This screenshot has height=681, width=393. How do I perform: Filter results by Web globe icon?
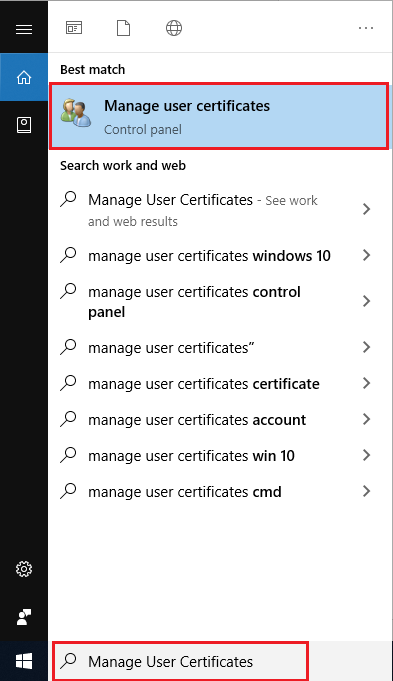pos(174,28)
